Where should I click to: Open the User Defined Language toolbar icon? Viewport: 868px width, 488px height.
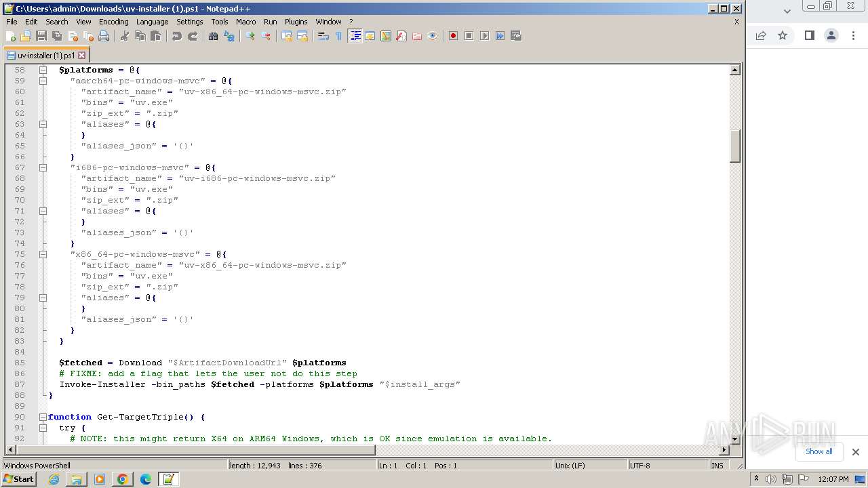click(x=370, y=36)
